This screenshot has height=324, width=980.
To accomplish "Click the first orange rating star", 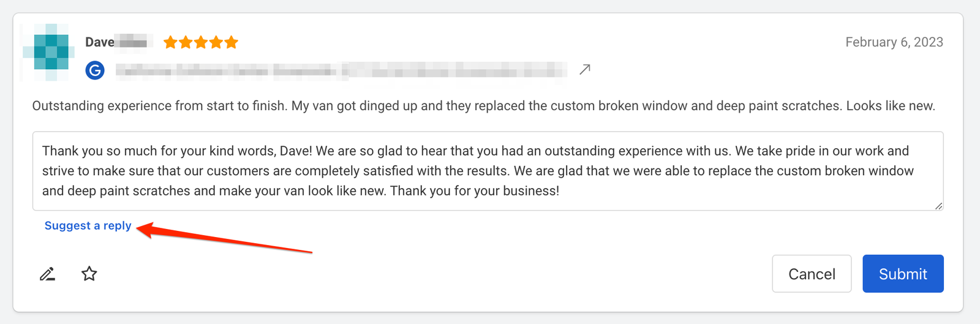I will pos(170,42).
